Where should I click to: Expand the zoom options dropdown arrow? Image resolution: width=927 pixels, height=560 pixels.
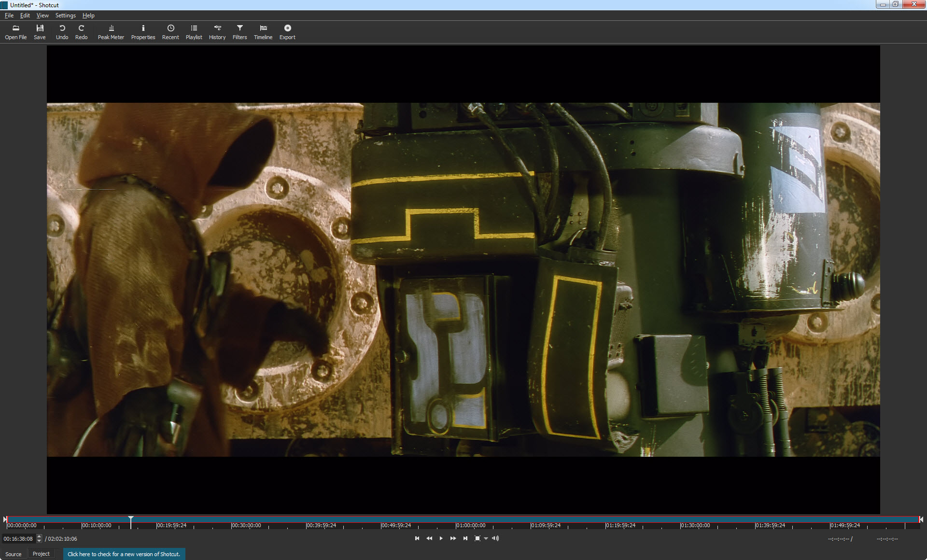[x=486, y=539]
